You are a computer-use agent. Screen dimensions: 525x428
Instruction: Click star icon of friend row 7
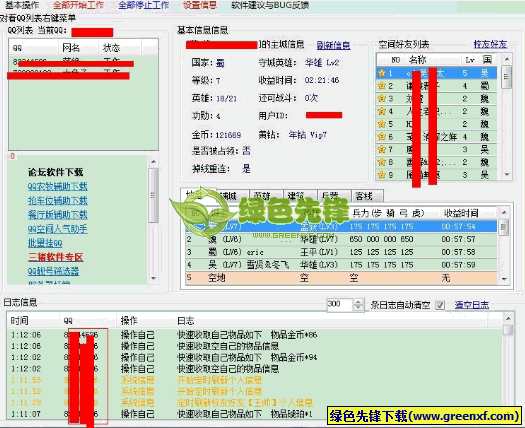click(x=382, y=149)
